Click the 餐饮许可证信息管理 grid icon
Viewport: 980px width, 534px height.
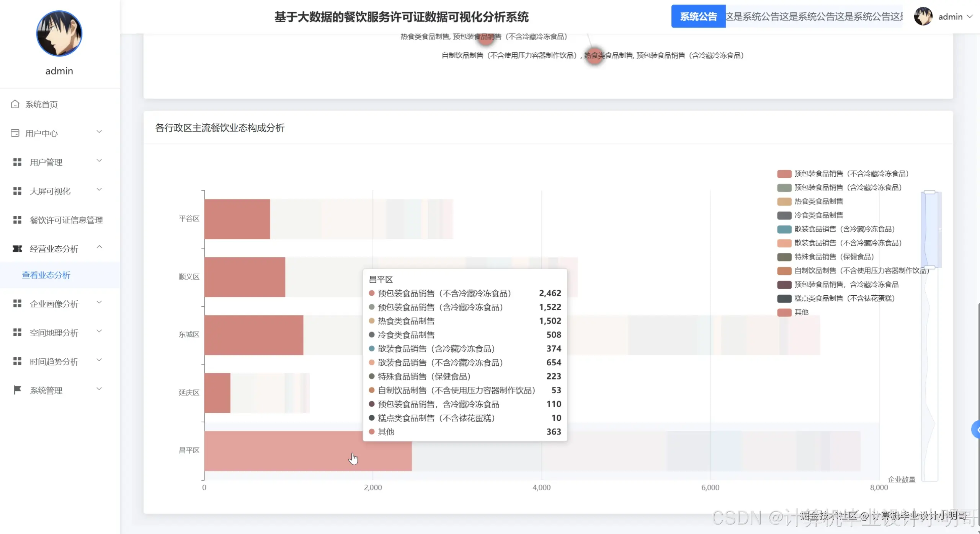pyautogui.click(x=17, y=220)
